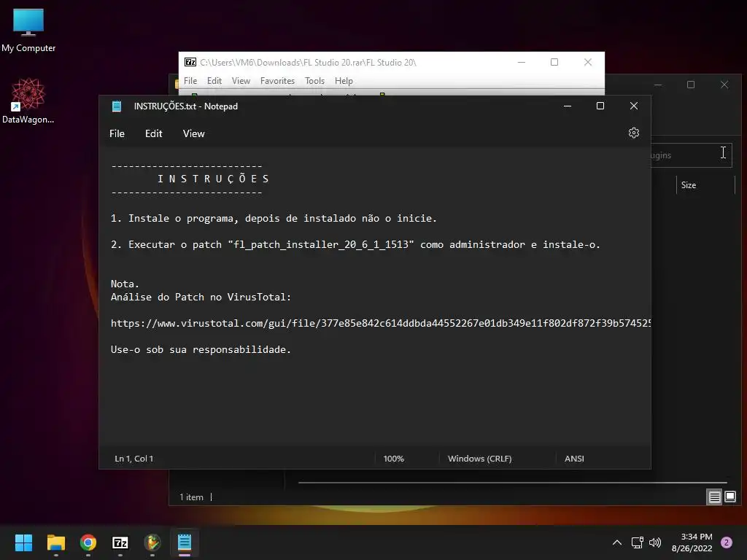Launch File Explorer from taskbar
The image size is (747, 560).
(55, 542)
